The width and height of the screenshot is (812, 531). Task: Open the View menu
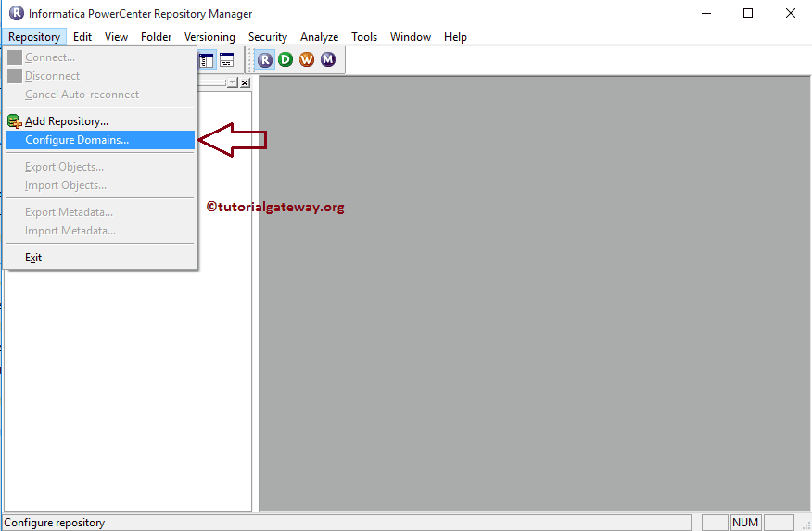pos(116,37)
